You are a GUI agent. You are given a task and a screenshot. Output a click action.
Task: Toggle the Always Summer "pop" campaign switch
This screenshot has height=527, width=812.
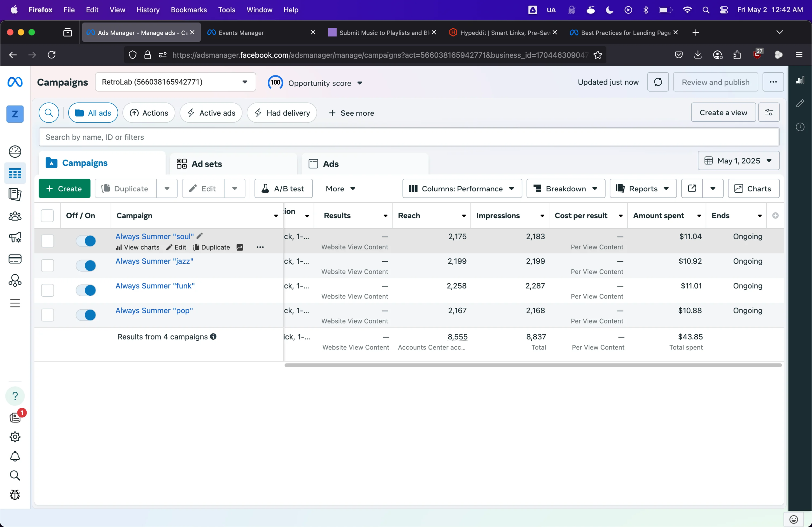(x=86, y=315)
